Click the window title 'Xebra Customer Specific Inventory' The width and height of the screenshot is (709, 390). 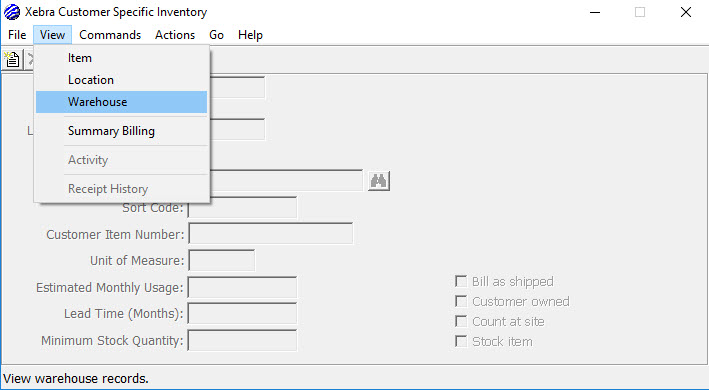(116, 12)
